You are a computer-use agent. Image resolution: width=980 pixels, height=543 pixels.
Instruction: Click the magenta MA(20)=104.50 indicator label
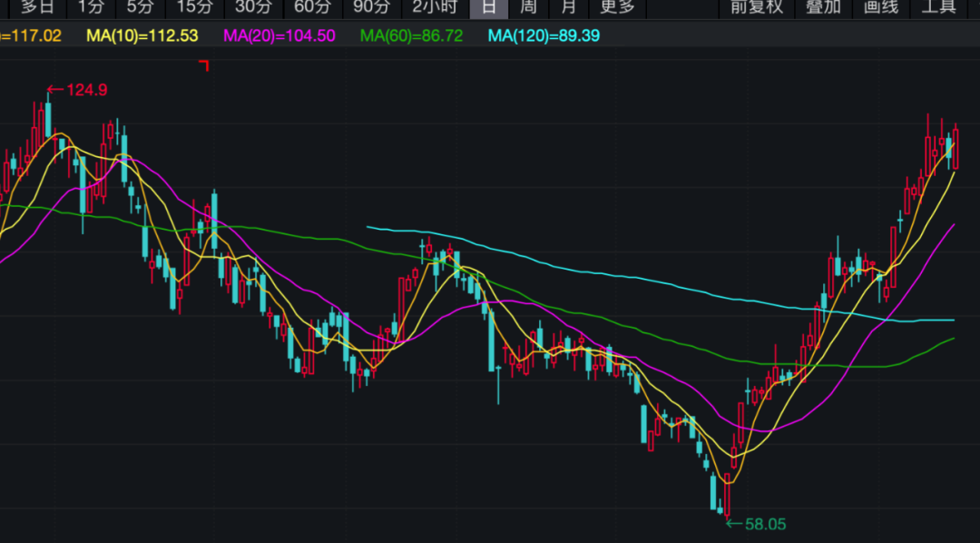click(279, 36)
